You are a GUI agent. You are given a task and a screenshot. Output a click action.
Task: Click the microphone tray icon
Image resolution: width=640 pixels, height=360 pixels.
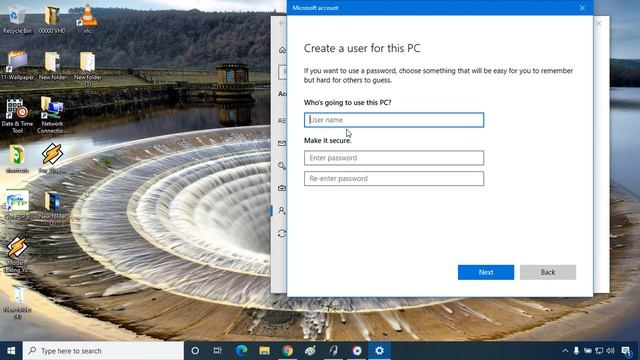tap(576, 351)
